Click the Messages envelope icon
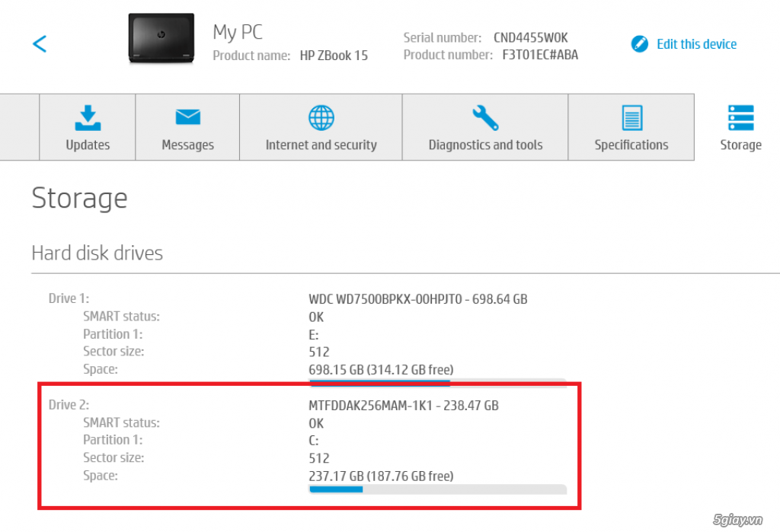 [x=187, y=117]
